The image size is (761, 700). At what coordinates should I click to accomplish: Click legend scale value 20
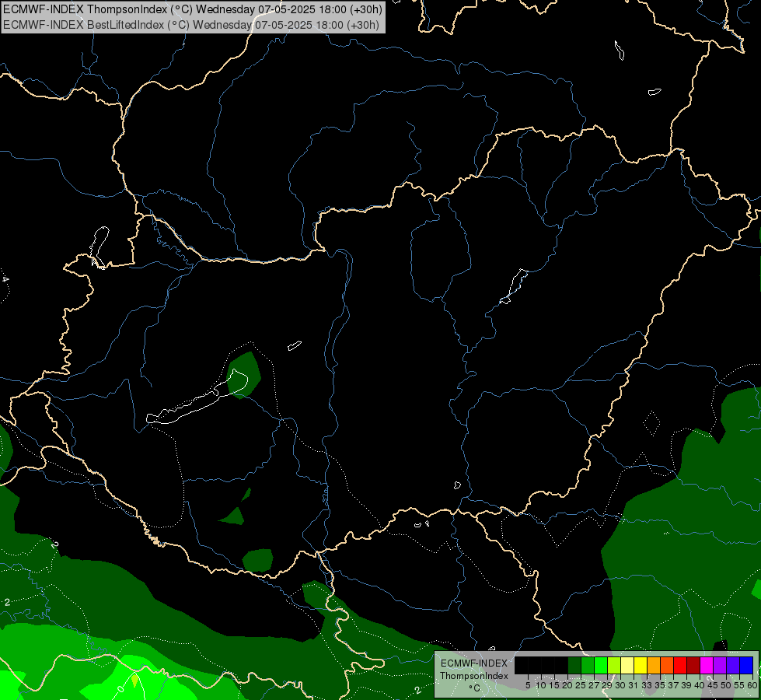[x=567, y=685]
